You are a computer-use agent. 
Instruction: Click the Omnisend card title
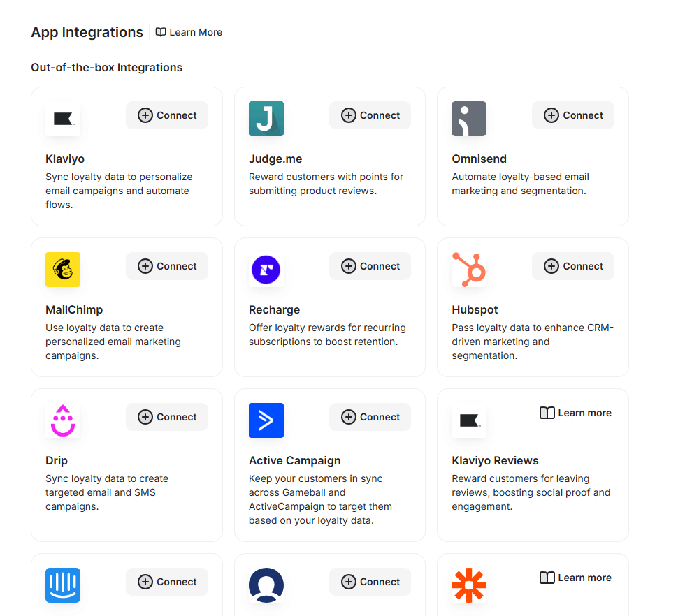pos(479,159)
